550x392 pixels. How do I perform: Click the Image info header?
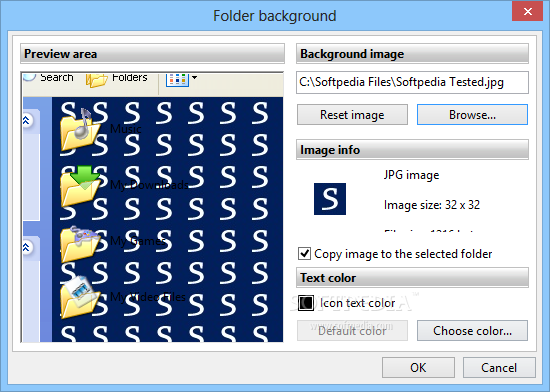click(x=412, y=150)
